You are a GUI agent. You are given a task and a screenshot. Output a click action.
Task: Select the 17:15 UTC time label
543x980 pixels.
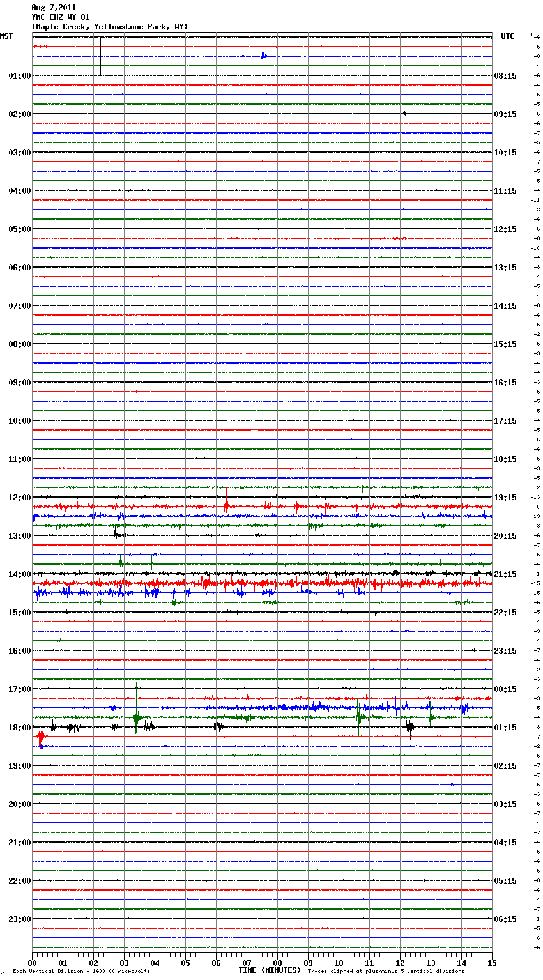505,421
